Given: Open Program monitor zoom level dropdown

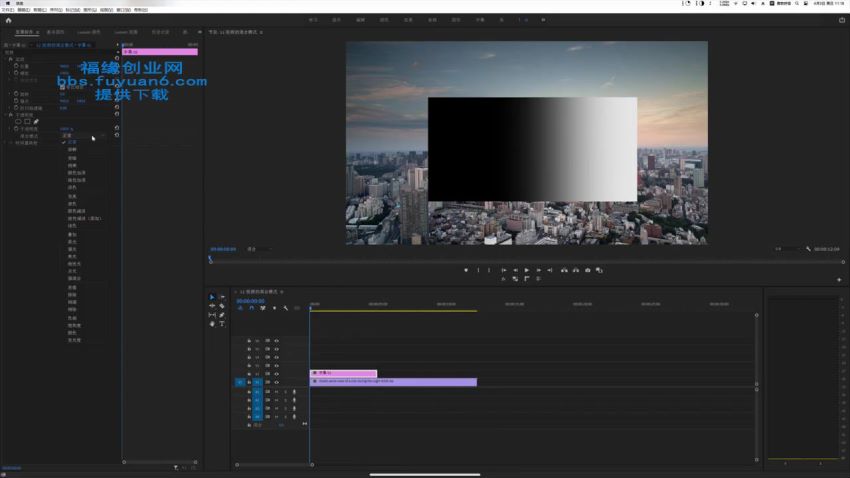Looking at the screenshot, I should point(258,249).
